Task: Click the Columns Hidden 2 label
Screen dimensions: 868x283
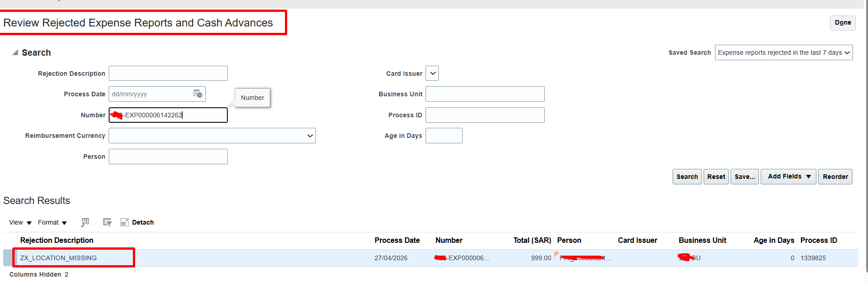Action: 39,274
